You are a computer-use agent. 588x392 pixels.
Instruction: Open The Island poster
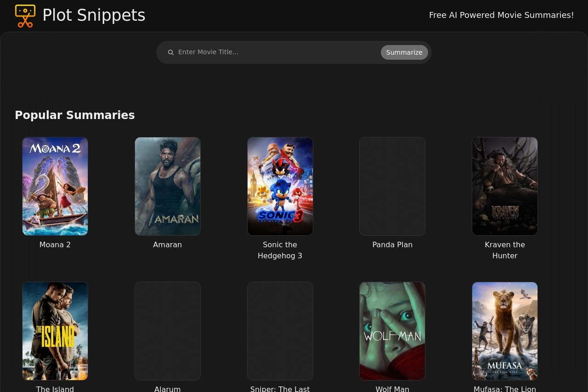[x=55, y=331]
